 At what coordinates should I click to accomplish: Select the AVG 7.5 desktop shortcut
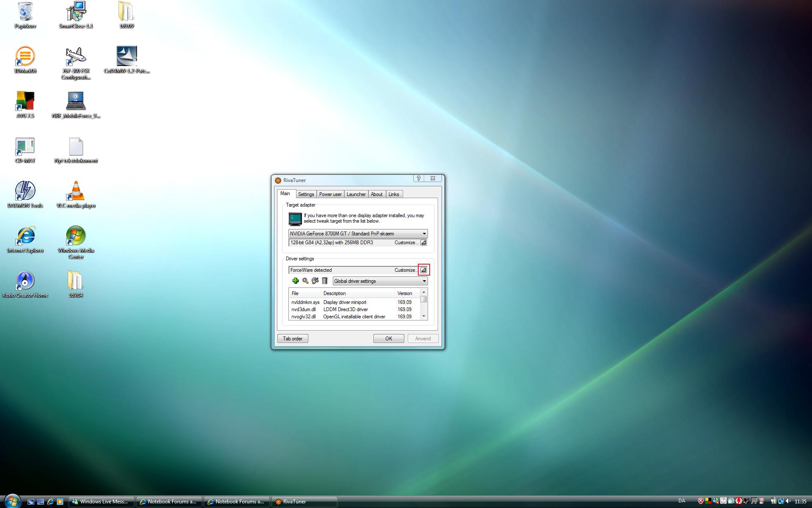pyautogui.click(x=25, y=105)
